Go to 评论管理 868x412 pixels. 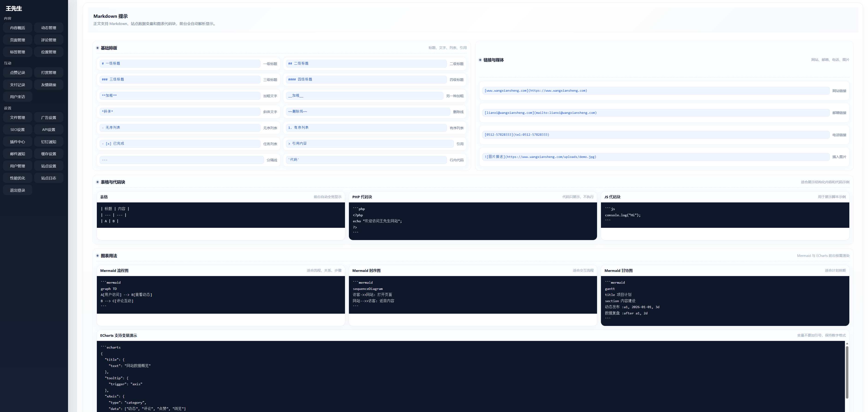point(48,40)
